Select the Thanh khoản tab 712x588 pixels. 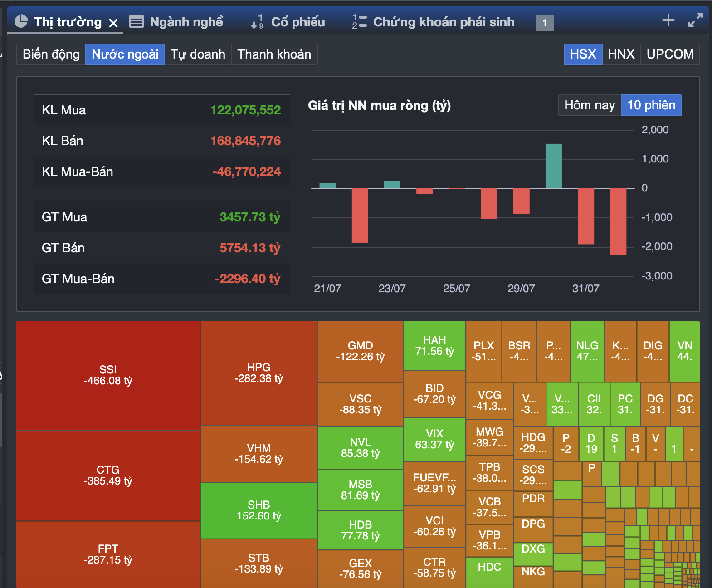pyautogui.click(x=274, y=54)
